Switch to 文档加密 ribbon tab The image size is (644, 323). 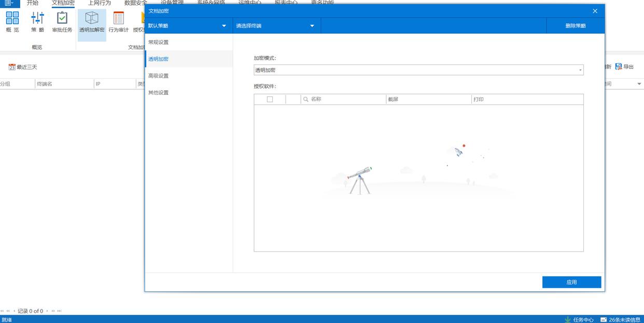(x=63, y=3)
